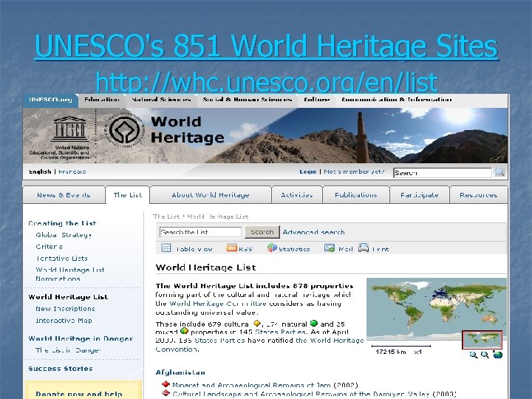Open Criteria sidebar link
The height and width of the screenshot is (399, 532).
pos(50,247)
